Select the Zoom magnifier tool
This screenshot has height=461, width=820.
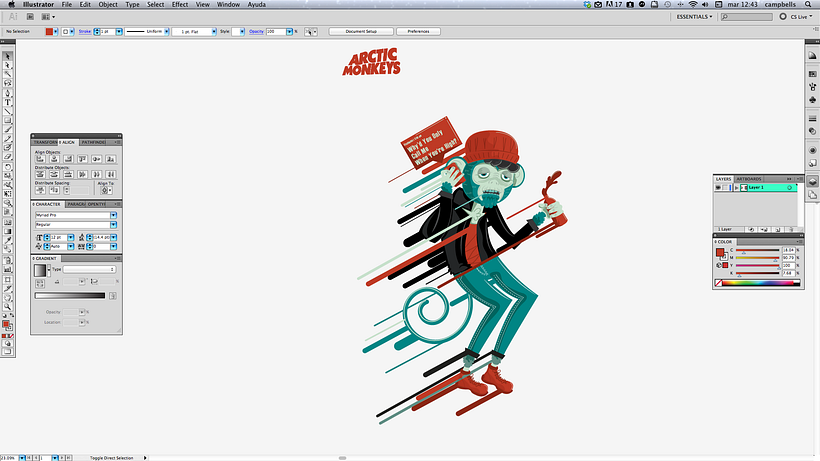coord(7,307)
